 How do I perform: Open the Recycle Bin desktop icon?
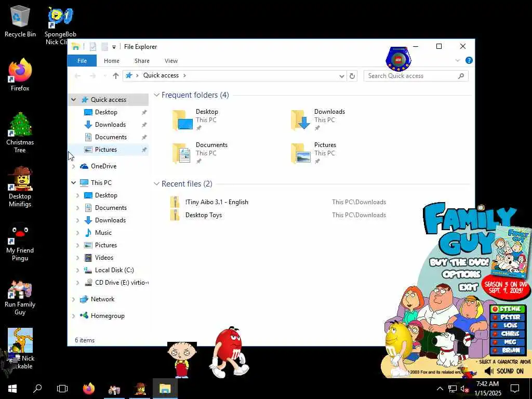click(20, 21)
